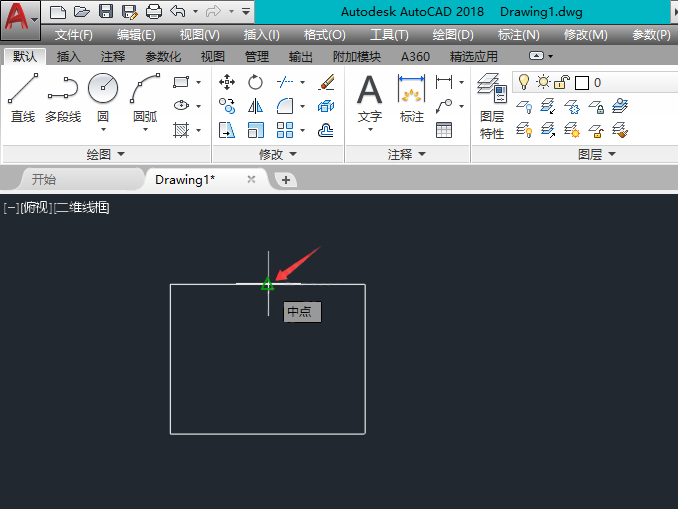Select the Polyline (多段线) tool
Screen dimensions: 678x509
click(63, 98)
